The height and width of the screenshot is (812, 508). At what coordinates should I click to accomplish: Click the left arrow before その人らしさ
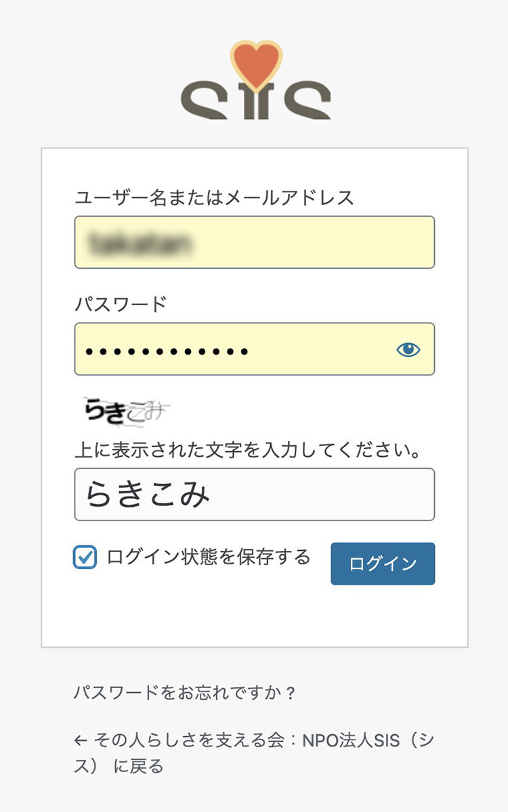pos(81,740)
